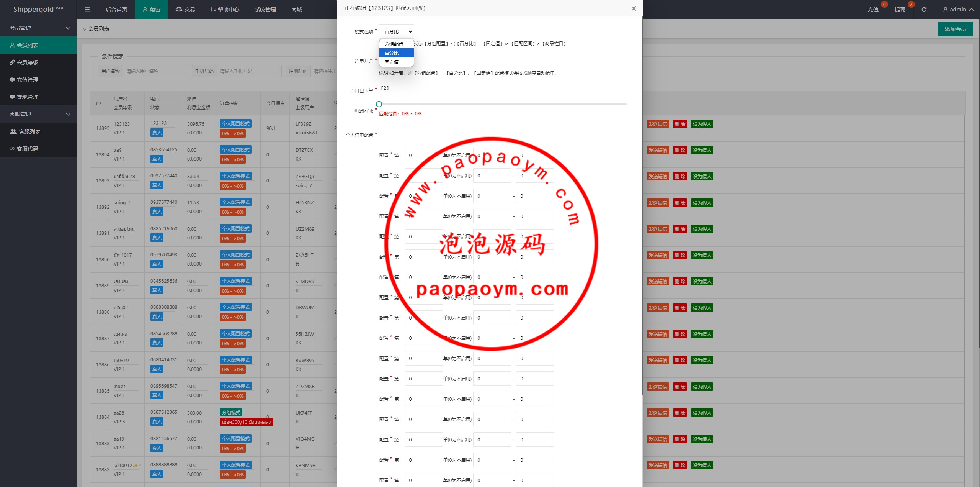Focus the 用户名称 search input
The width and height of the screenshot is (980, 487).
coord(155,71)
